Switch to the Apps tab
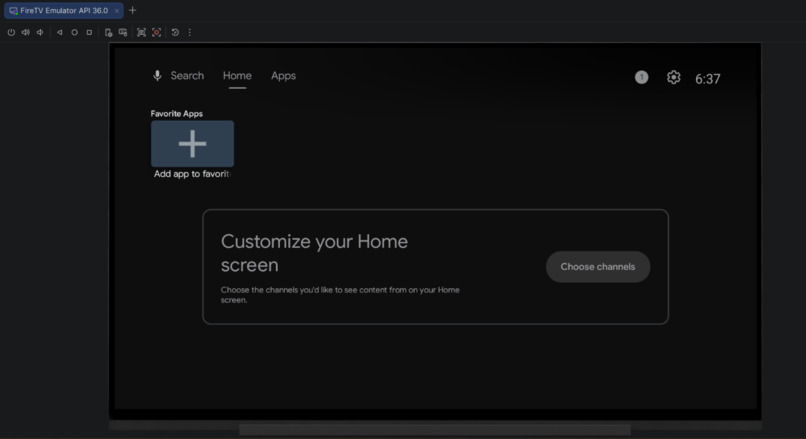Screen dimensions: 806x439 [283, 76]
